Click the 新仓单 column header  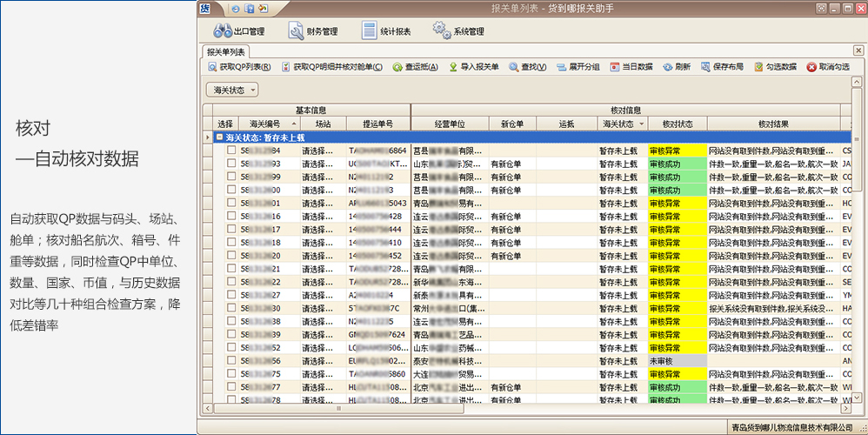(x=512, y=124)
